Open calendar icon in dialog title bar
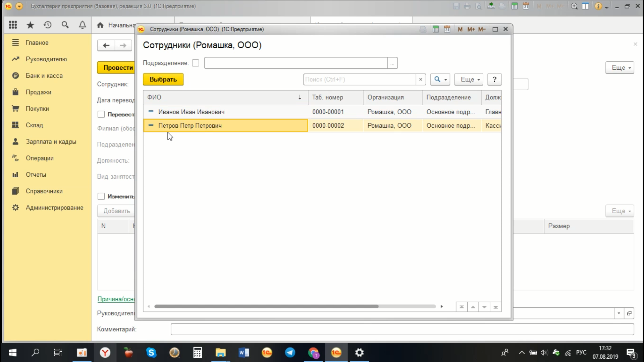The height and width of the screenshot is (362, 644). pos(447,29)
